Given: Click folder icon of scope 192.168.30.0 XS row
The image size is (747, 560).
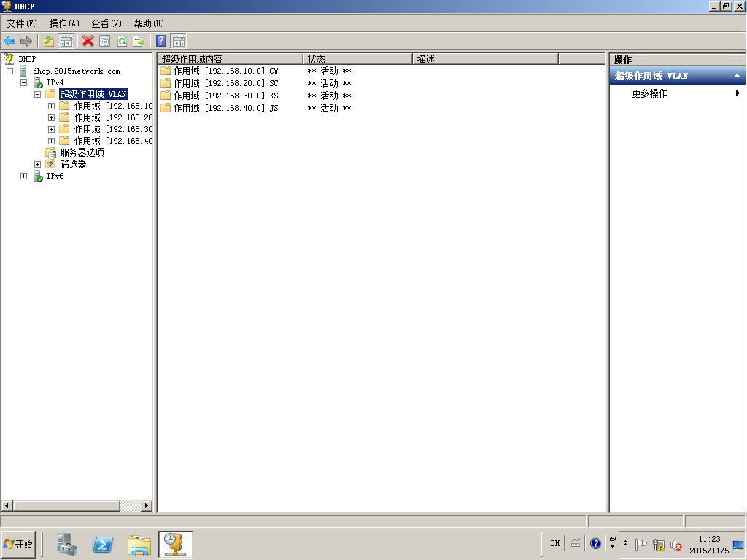Looking at the screenshot, I should pos(166,96).
